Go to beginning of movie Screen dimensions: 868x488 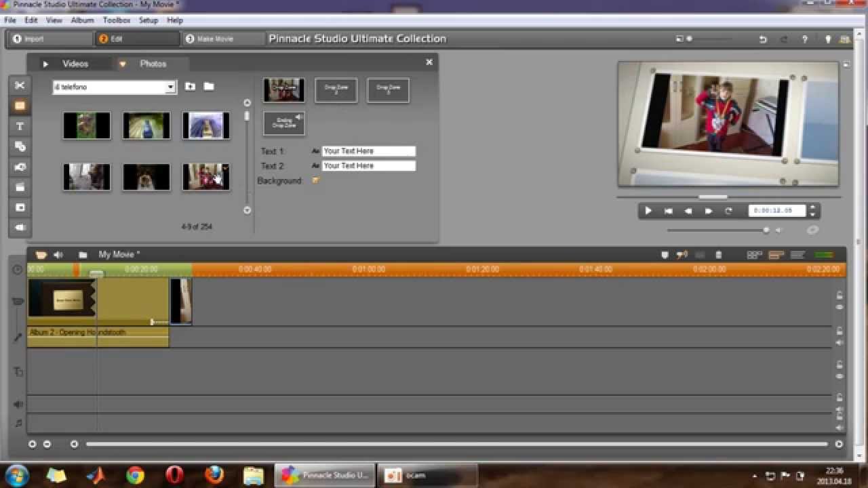coord(668,211)
